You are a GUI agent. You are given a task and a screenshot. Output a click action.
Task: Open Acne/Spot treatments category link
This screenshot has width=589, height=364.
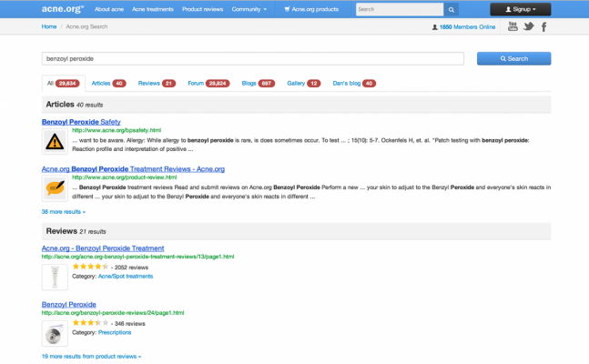tap(126, 276)
